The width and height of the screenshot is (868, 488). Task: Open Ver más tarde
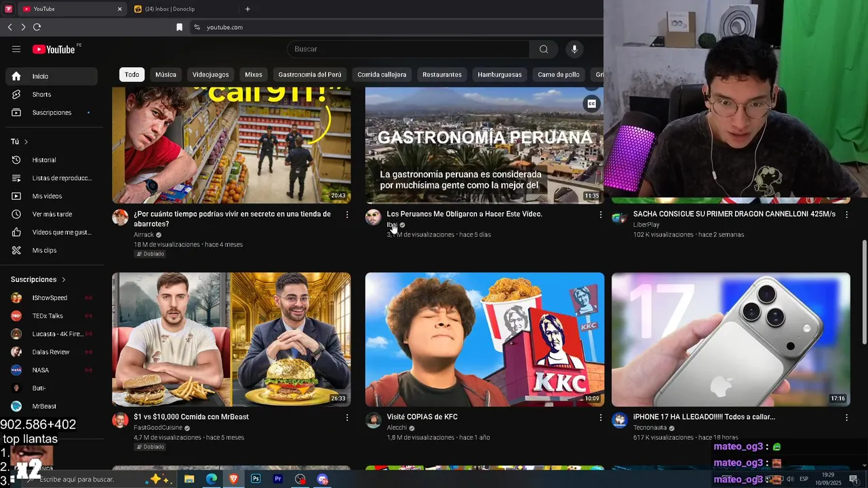52,214
